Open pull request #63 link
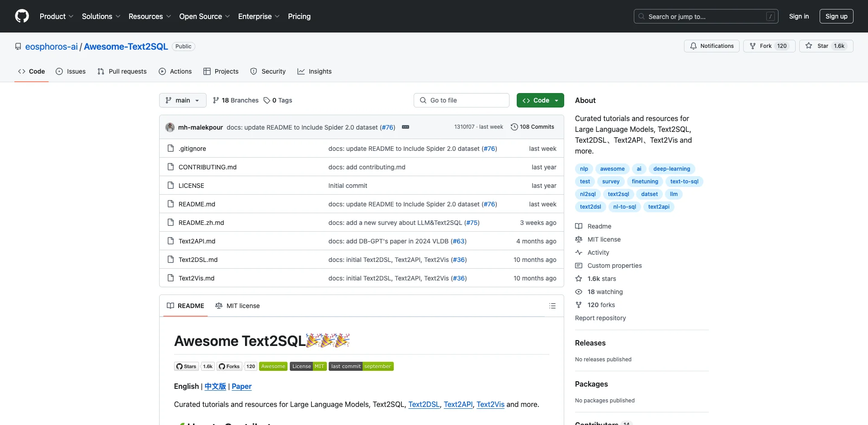Viewport: 868px width, 425px height. coord(459,241)
